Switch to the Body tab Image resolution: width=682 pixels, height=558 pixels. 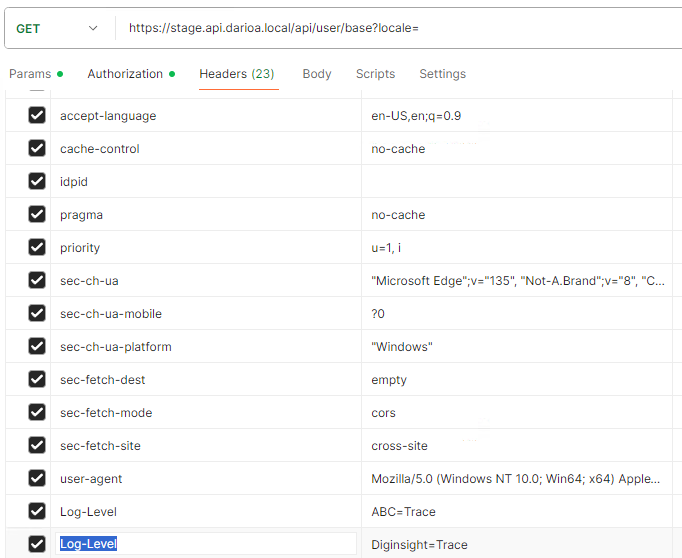click(x=317, y=74)
